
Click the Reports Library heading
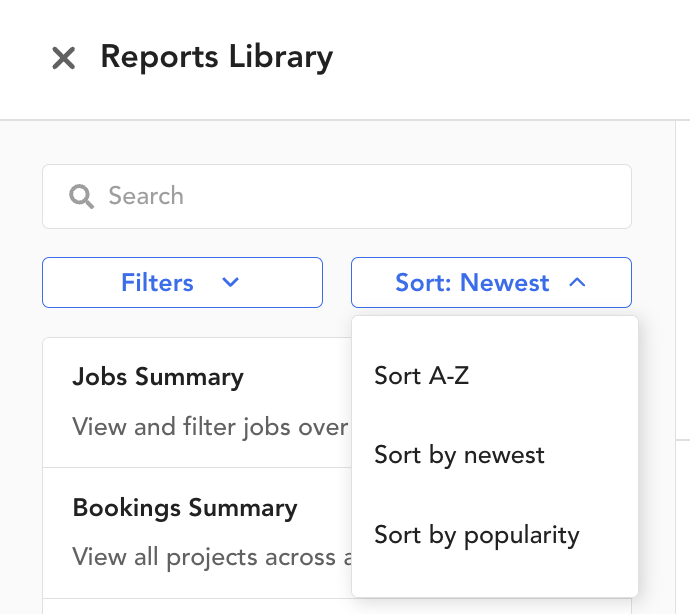click(x=217, y=57)
